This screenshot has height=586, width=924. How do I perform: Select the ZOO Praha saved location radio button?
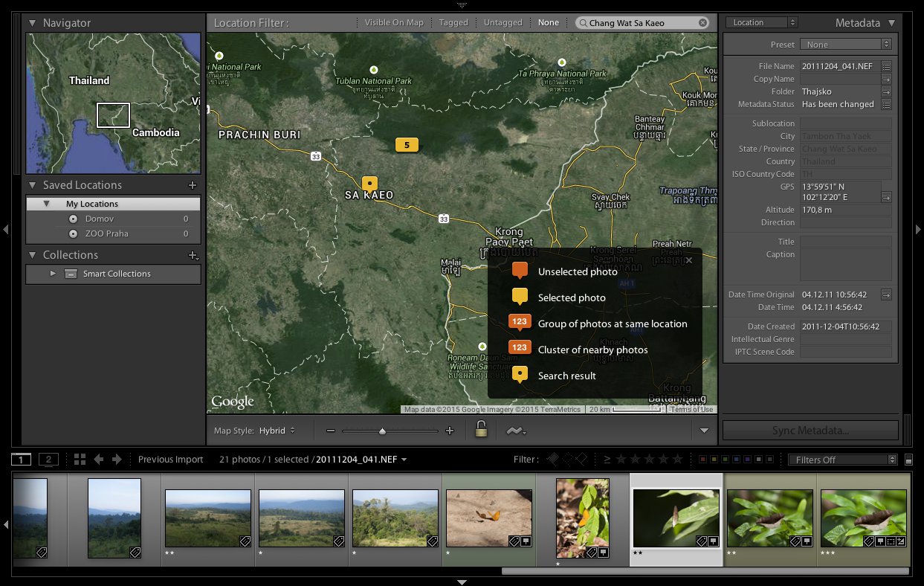click(73, 234)
